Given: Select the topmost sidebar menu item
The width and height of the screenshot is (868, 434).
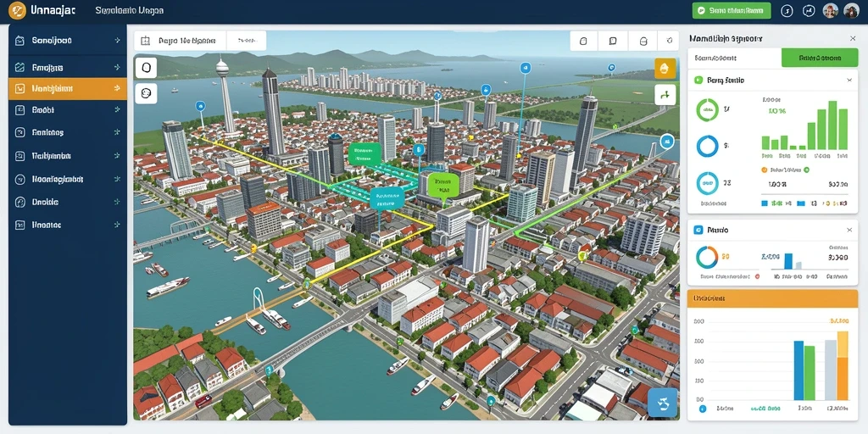Looking at the screenshot, I should (68, 41).
